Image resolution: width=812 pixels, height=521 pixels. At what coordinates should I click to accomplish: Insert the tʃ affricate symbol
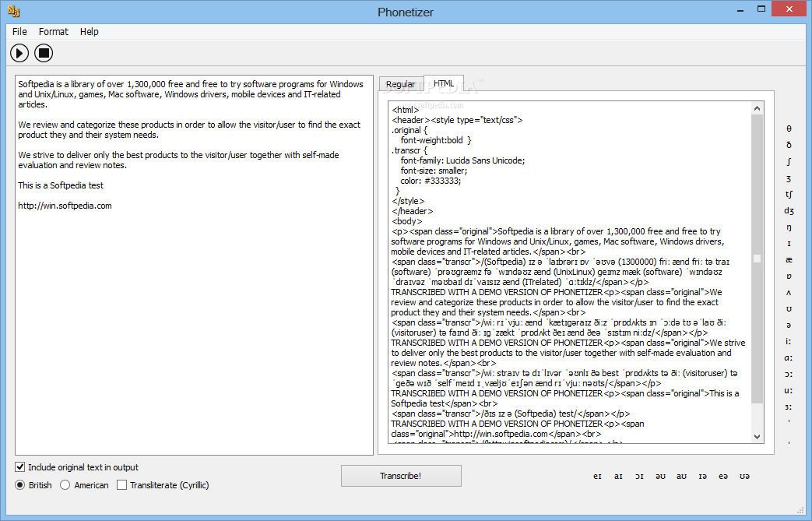(789, 194)
